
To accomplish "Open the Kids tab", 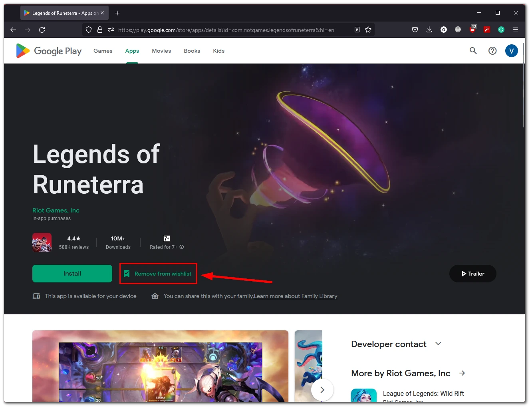I will pos(219,51).
